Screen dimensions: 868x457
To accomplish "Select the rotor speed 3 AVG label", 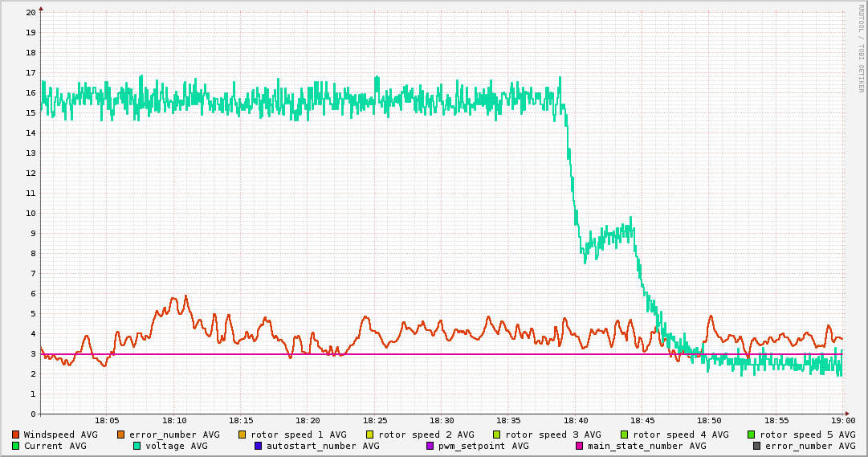I will 553,435.
